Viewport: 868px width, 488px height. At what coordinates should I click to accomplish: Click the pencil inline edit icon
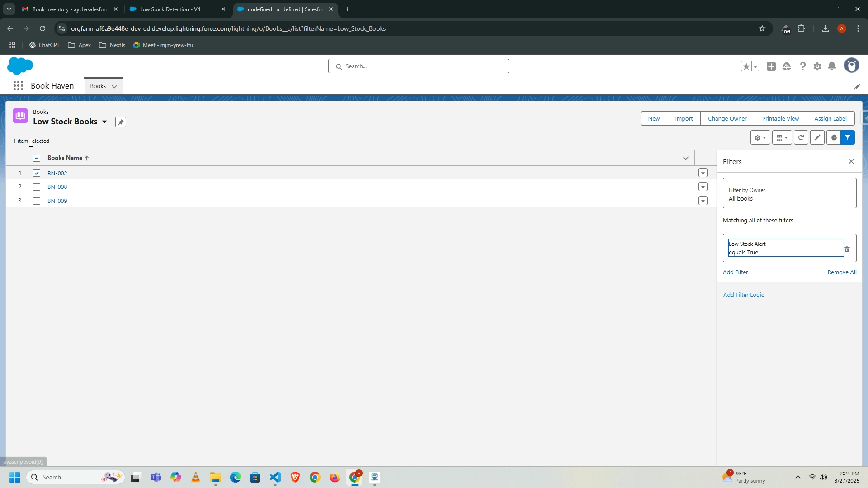coord(817,138)
